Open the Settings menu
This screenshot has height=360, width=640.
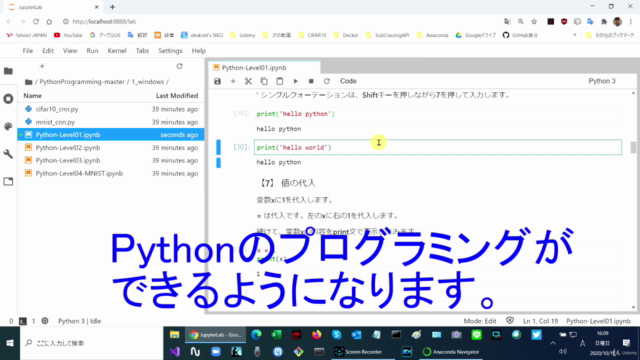170,51
